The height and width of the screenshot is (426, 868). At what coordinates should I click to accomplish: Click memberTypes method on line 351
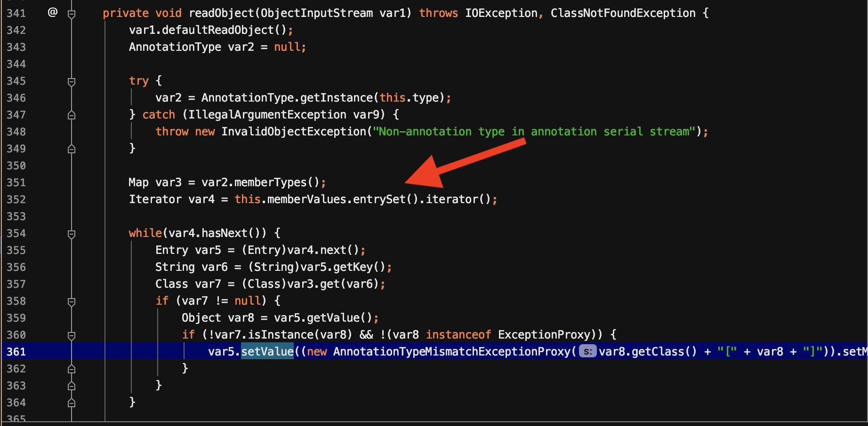click(270, 182)
